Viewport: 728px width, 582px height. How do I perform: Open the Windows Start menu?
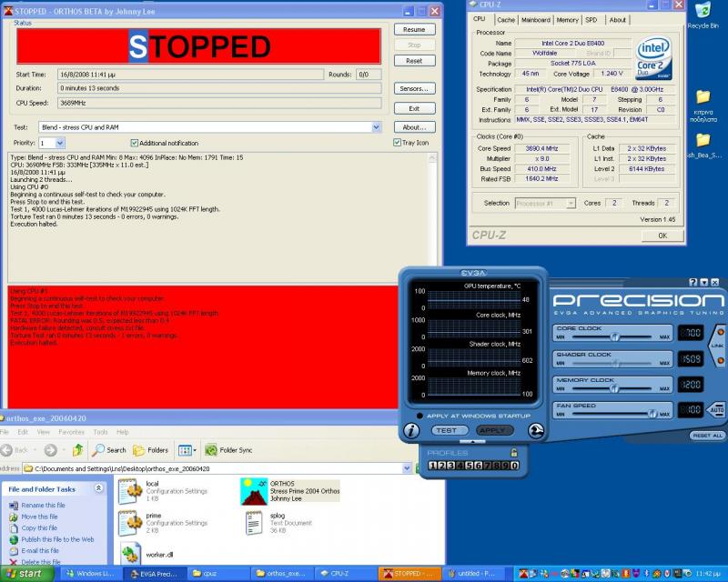pos(26,574)
